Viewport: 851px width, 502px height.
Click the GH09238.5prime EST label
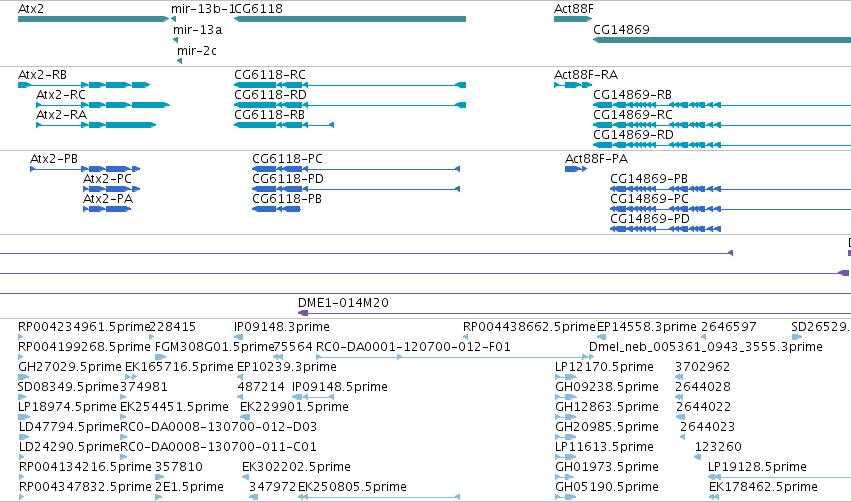tap(607, 386)
